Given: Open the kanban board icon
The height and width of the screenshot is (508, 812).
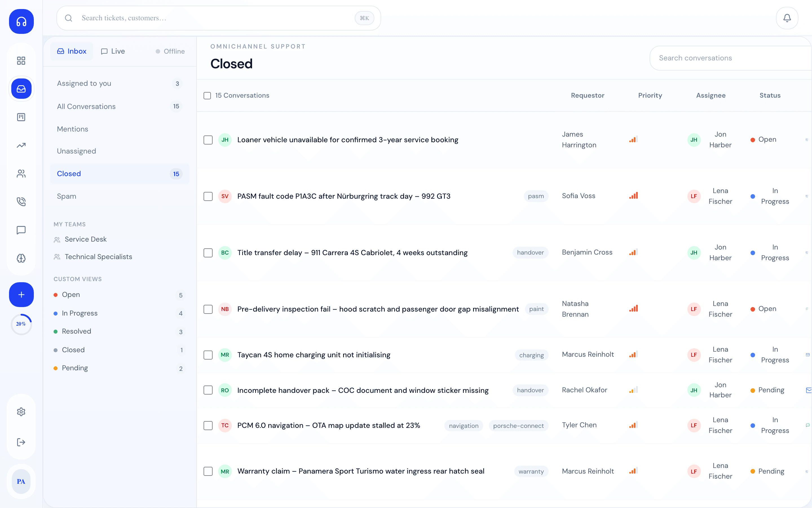Looking at the screenshot, I should pos(21,117).
